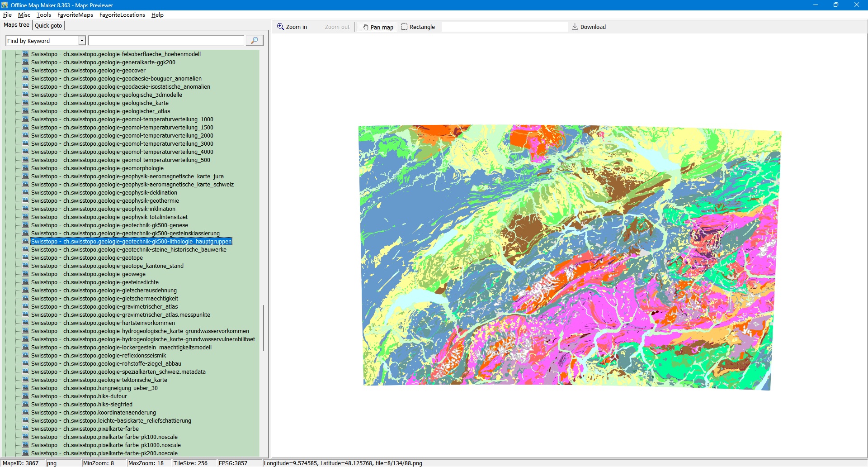Switch to the Quick goto tab
The image size is (868, 467).
point(48,25)
